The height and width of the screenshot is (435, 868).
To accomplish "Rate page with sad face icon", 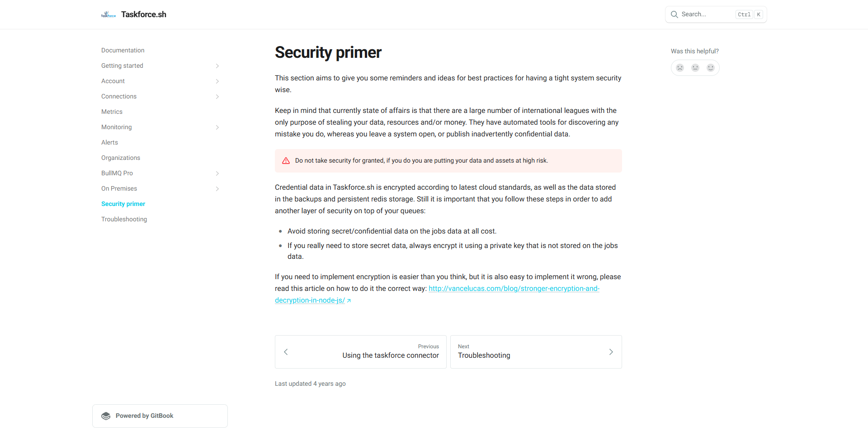I will 680,68.
